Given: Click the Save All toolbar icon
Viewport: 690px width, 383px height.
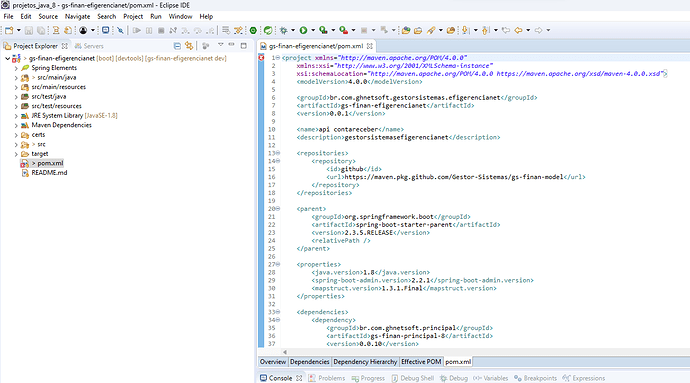Looking at the screenshot, I should [41, 30].
